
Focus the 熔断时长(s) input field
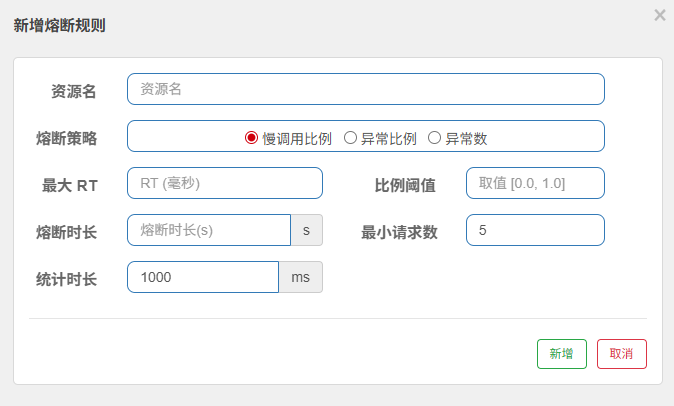(209, 230)
